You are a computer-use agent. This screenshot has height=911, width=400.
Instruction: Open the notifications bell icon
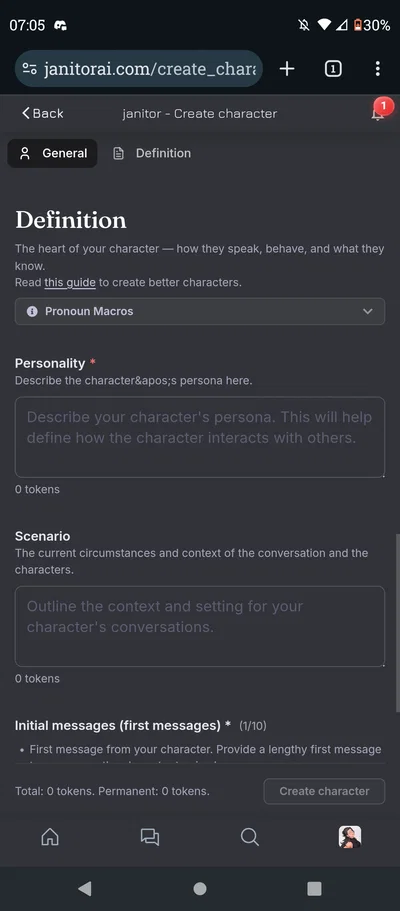pos(378,113)
